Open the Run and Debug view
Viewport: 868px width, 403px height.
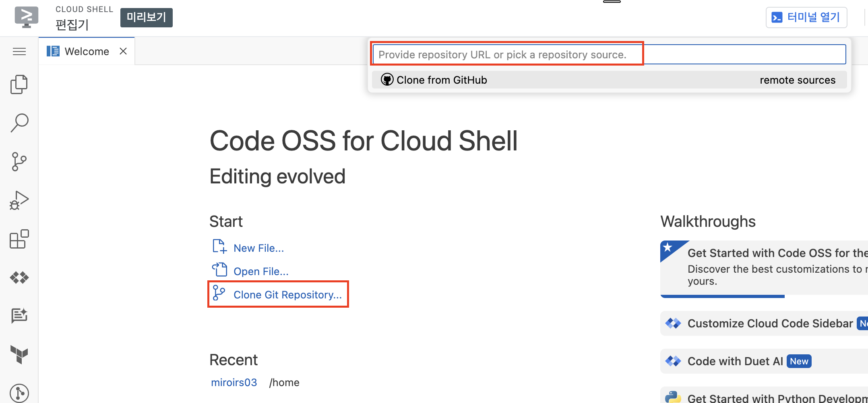pyautogui.click(x=19, y=200)
